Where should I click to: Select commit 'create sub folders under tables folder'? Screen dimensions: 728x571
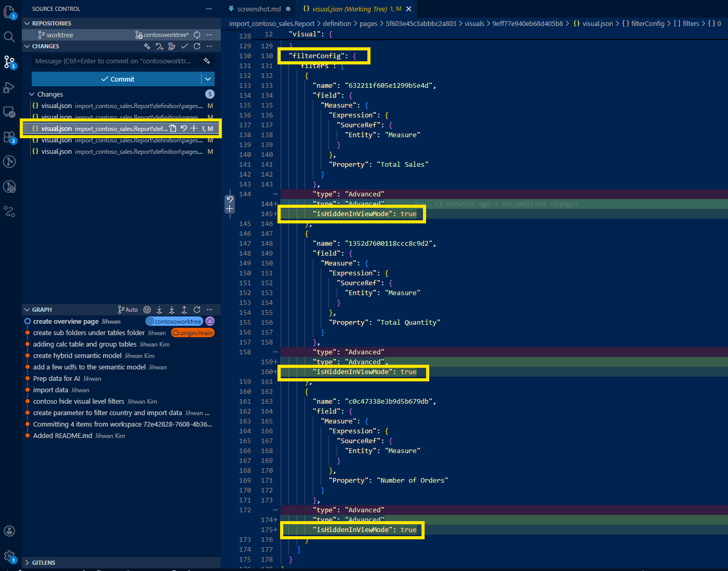coord(89,333)
